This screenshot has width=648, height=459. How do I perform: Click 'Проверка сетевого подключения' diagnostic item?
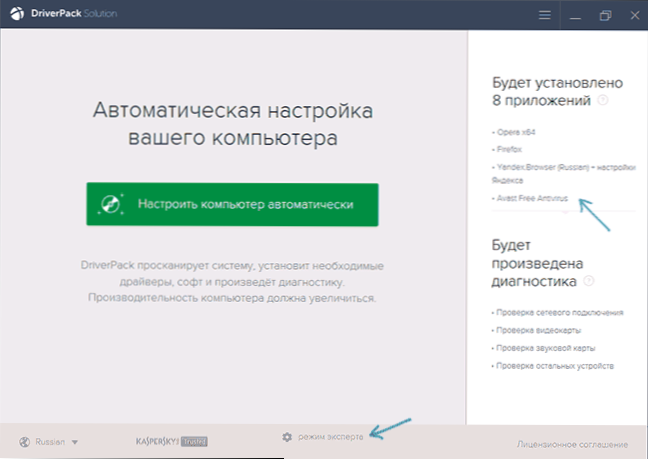(x=557, y=313)
